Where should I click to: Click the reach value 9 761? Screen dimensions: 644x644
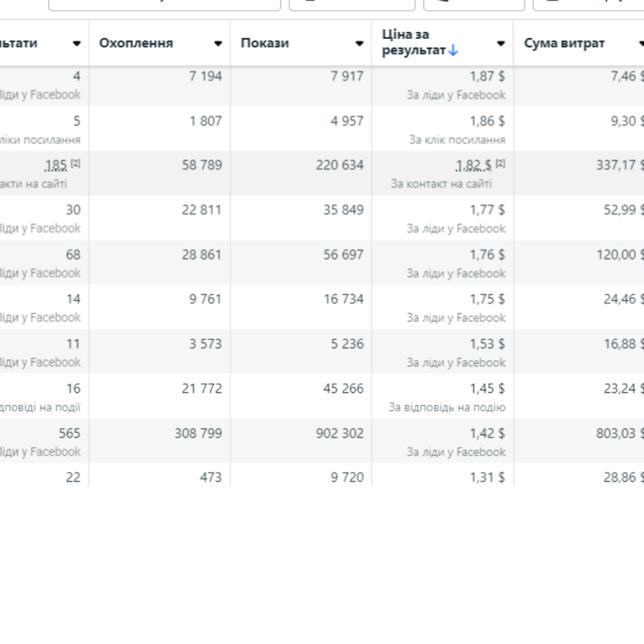click(205, 299)
